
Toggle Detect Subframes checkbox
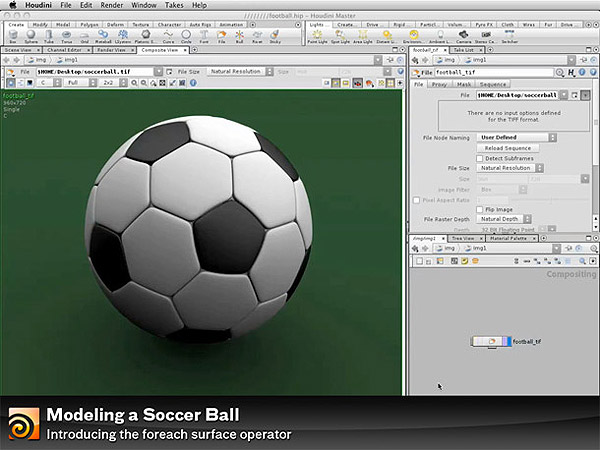480,158
